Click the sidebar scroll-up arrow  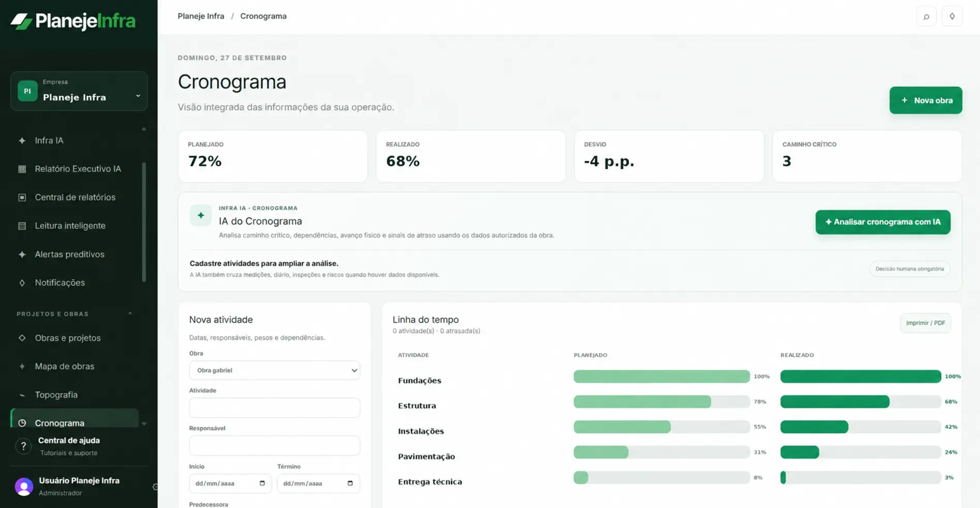click(x=144, y=129)
